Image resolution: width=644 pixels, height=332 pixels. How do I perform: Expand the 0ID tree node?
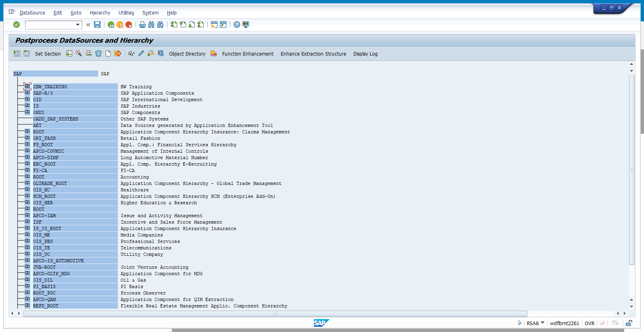27,99
